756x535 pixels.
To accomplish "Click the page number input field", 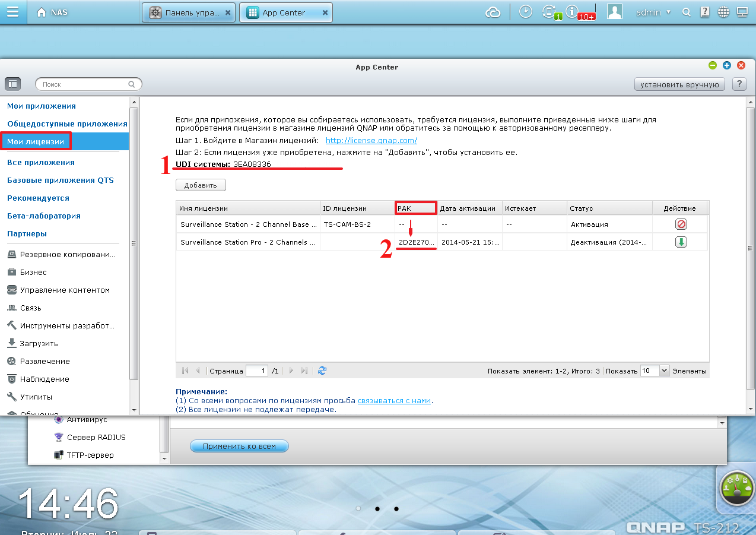I will pos(256,371).
